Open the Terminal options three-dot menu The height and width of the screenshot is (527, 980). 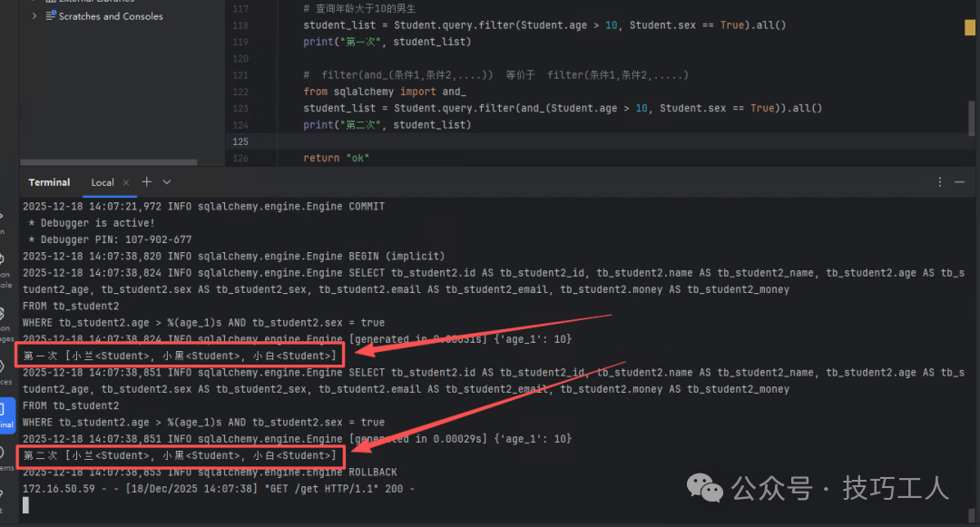coord(939,181)
